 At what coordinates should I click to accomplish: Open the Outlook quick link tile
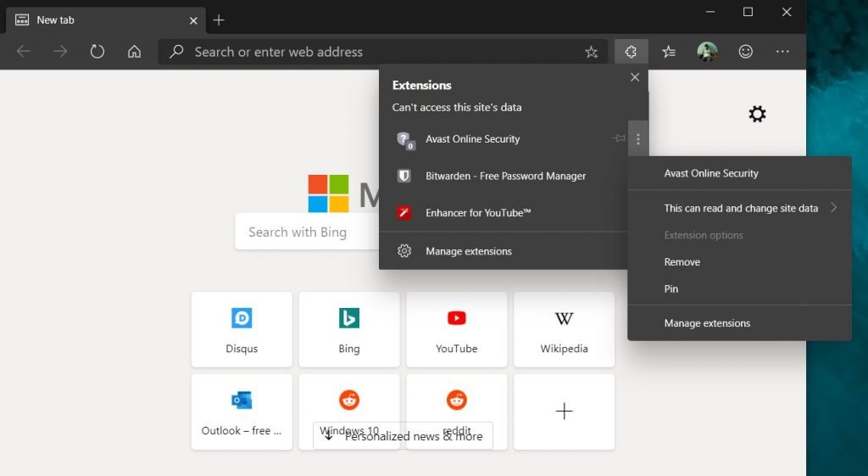coord(242,412)
